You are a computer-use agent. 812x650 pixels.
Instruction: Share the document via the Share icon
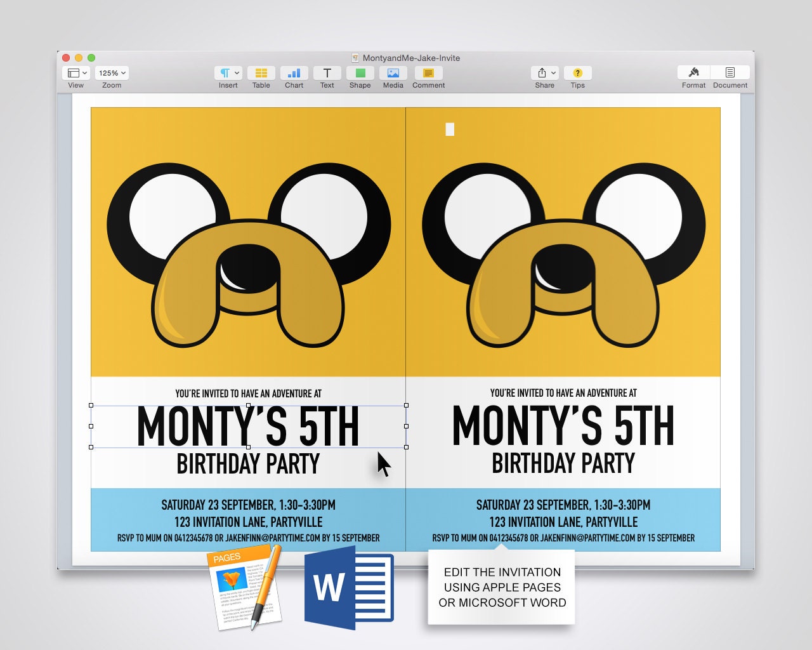coord(541,73)
